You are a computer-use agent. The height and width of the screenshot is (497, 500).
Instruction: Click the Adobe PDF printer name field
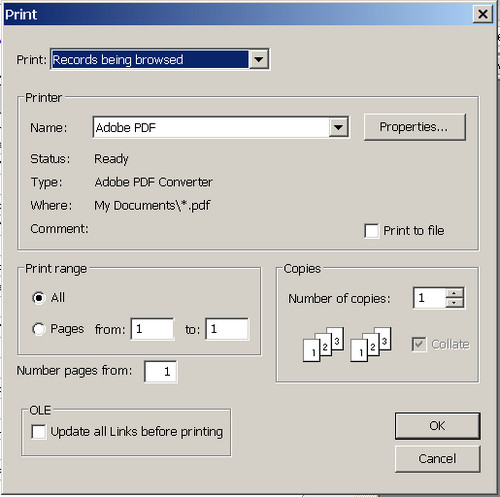point(211,127)
